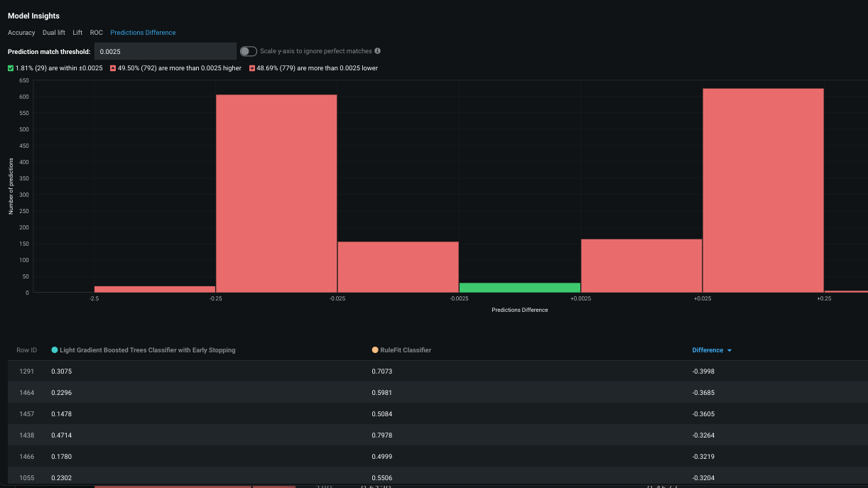Switch to the Dual lift tab
Image resolution: width=868 pixels, height=488 pixels.
54,33
